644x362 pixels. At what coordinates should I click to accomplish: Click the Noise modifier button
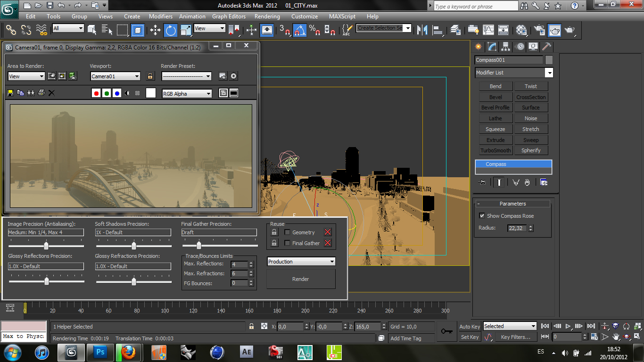[531, 118]
